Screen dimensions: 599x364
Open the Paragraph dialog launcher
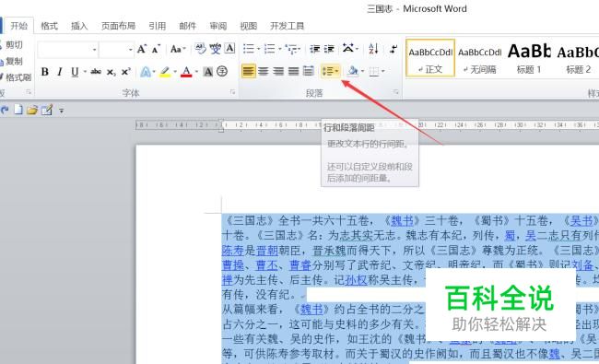395,92
